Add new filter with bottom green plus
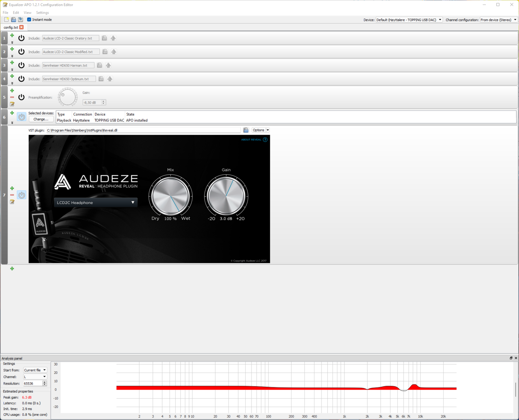 tap(12, 269)
